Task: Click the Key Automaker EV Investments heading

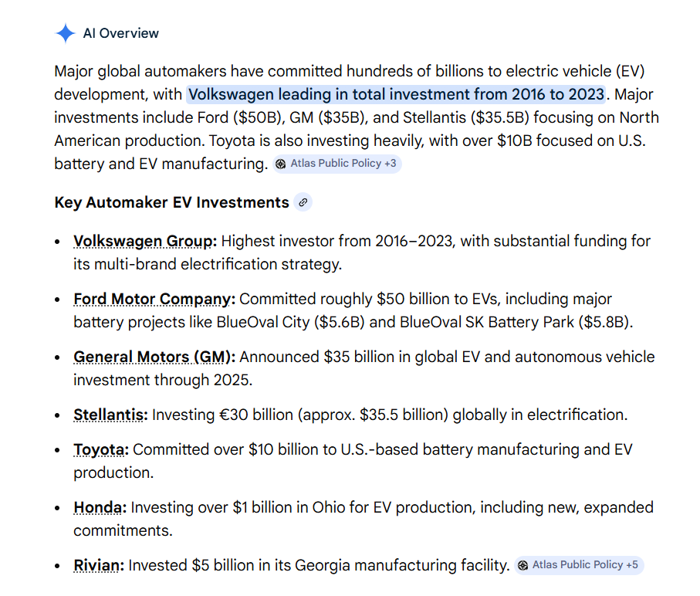Action: click(x=171, y=202)
